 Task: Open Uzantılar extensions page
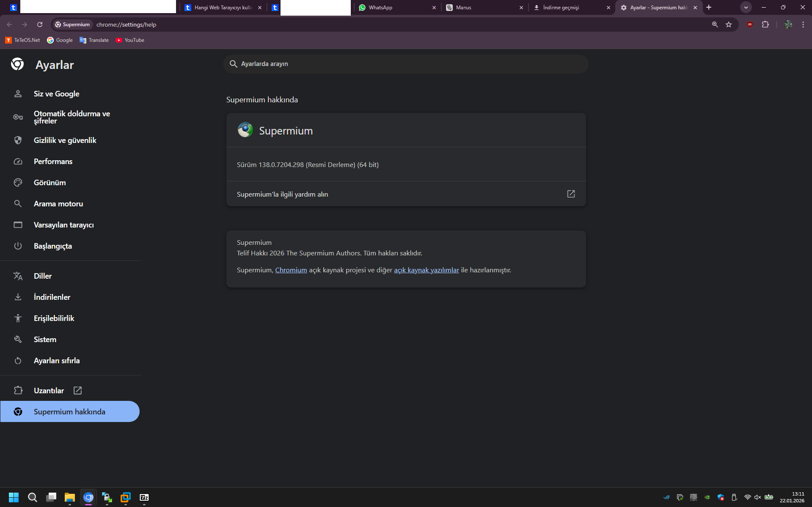pyautogui.click(x=70, y=391)
